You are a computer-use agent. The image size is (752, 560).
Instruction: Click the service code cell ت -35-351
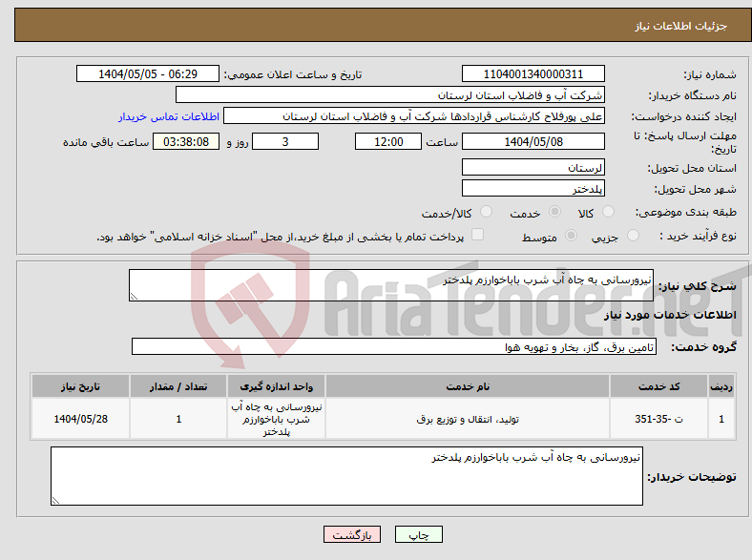pos(658,419)
